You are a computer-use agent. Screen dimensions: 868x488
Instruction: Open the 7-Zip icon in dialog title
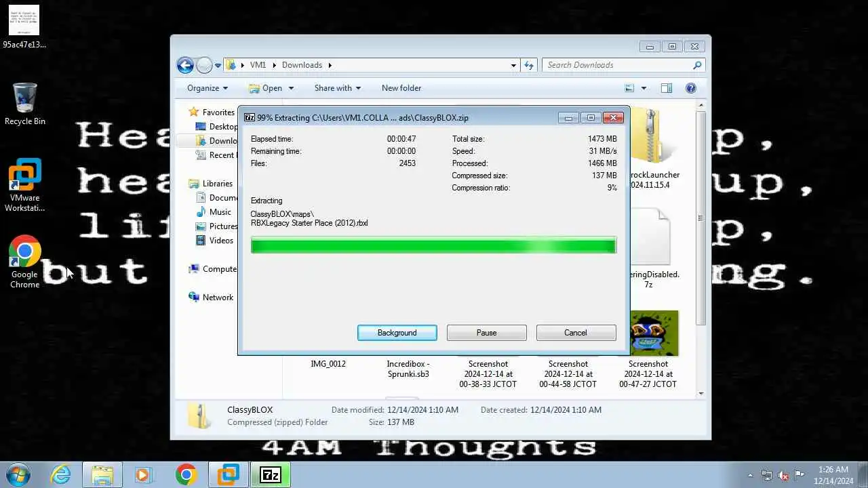point(249,117)
